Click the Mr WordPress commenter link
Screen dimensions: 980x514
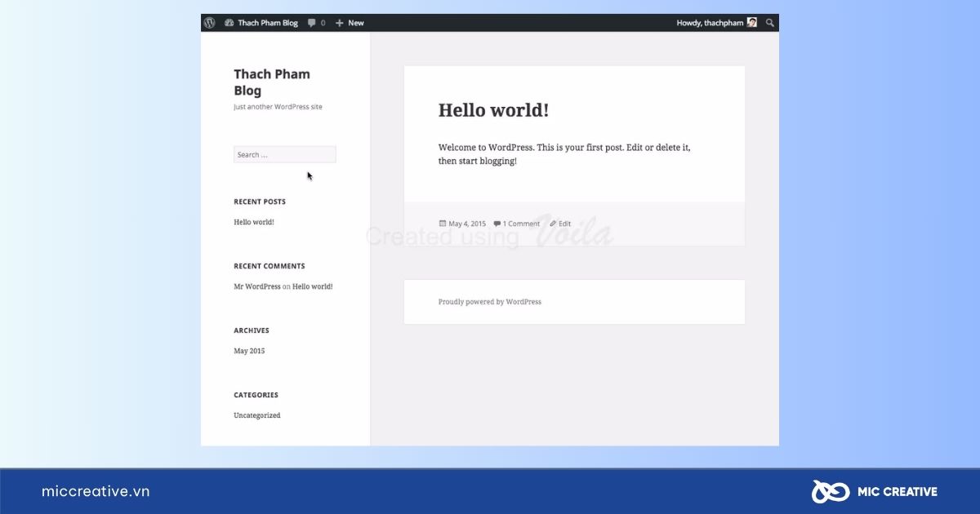coord(257,286)
